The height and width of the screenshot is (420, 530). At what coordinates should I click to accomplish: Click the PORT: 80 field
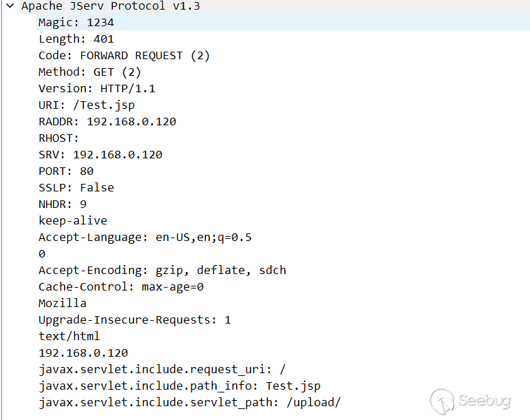coord(66,171)
